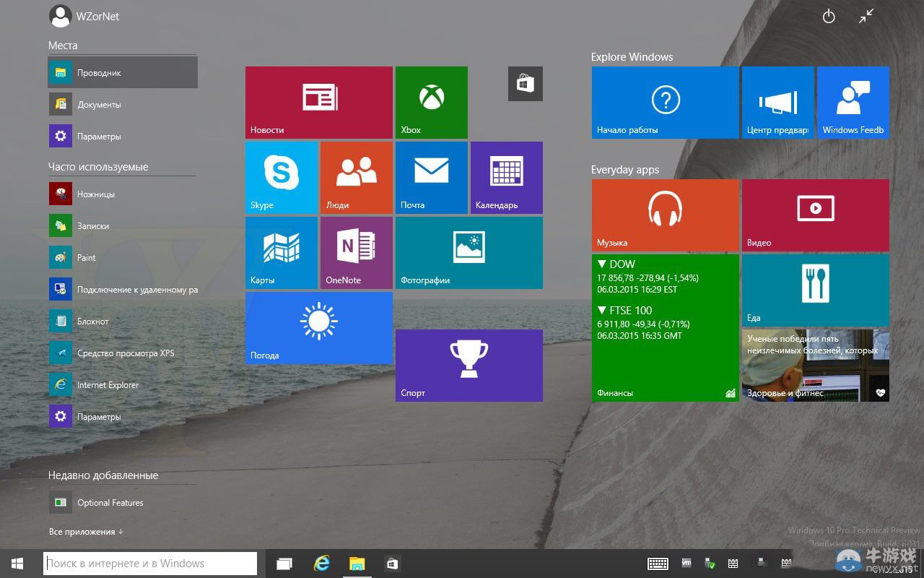Image resolution: width=924 pixels, height=578 pixels.
Task: Open Параметры under the Места heading
Action: [123, 136]
